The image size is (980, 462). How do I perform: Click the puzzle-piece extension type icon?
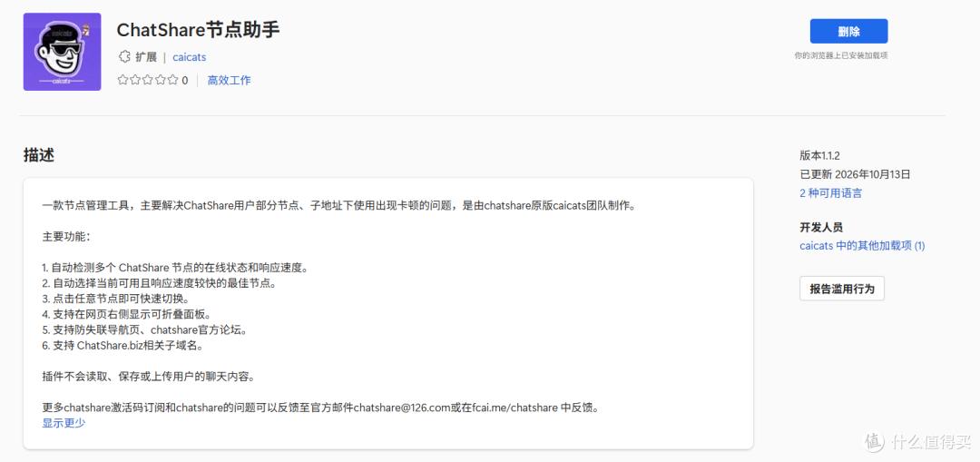(124, 57)
